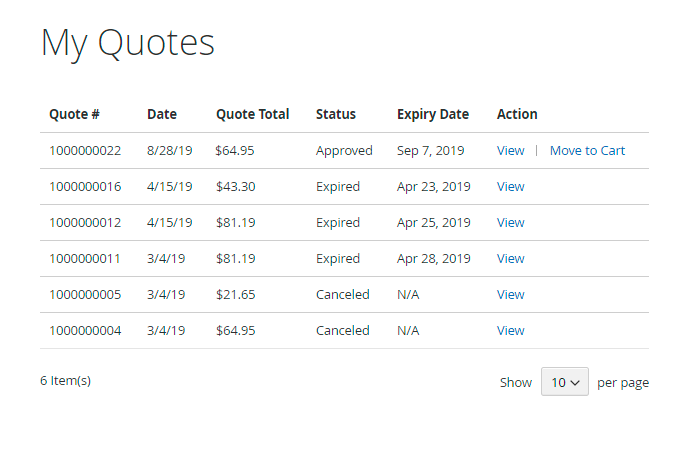Click the 6 Item(s) count text
Viewport: 685px width, 450px height.
click(x=66, y=381)
